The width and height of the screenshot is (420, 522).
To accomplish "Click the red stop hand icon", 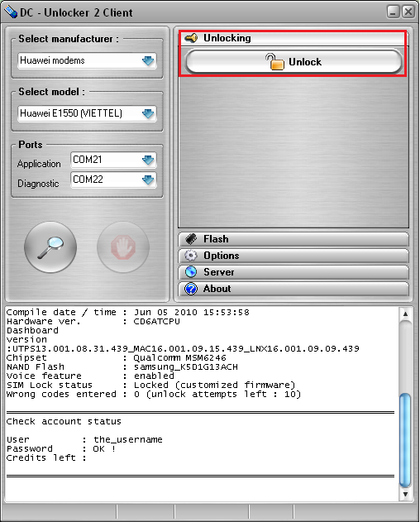I will click(123, 247).
